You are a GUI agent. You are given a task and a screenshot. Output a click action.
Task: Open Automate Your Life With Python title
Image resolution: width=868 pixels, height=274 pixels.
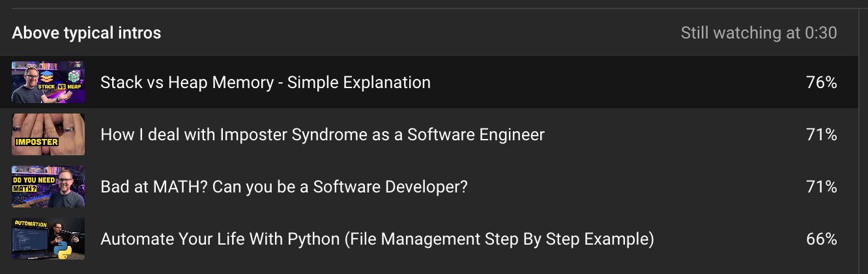tap(377, 239)
